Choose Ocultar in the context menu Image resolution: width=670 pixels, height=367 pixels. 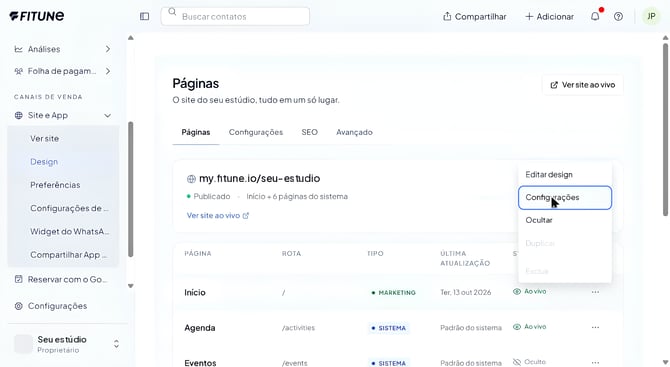565,220
